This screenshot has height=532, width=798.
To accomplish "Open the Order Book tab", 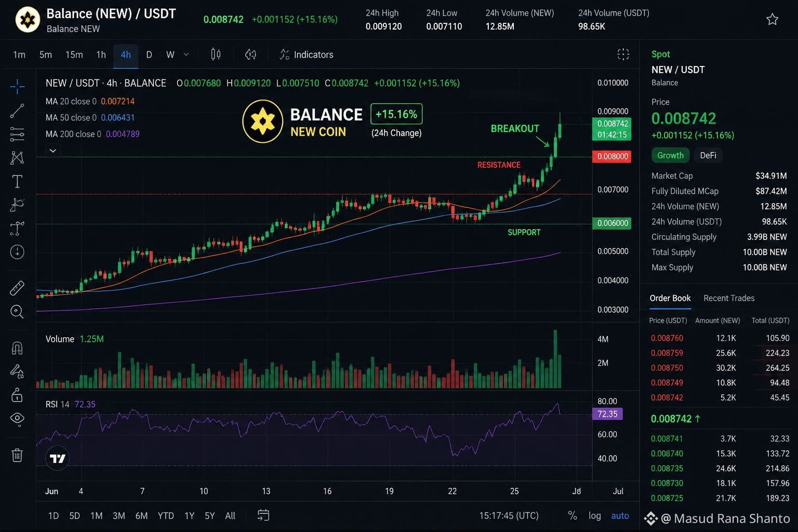I will click(x=670, y=298).
